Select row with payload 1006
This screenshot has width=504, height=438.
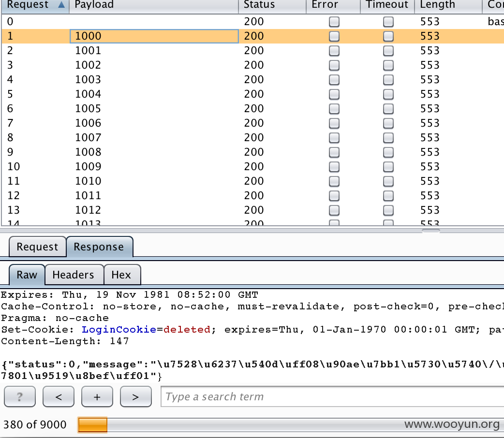(x=252, y=123)
